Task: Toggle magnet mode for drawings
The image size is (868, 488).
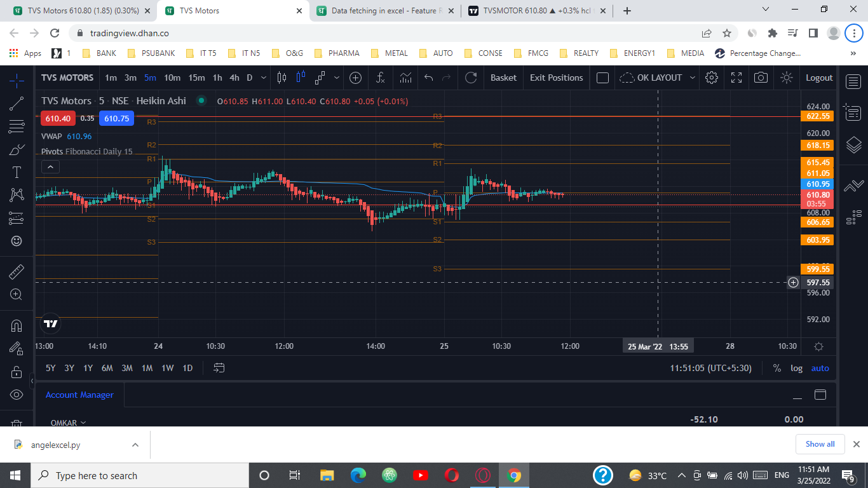Action: (17, 326)
